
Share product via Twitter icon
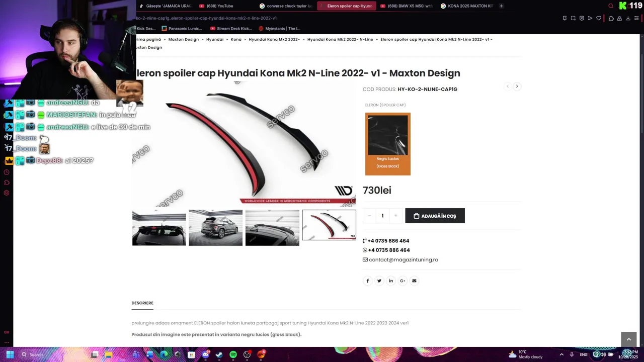379,281
